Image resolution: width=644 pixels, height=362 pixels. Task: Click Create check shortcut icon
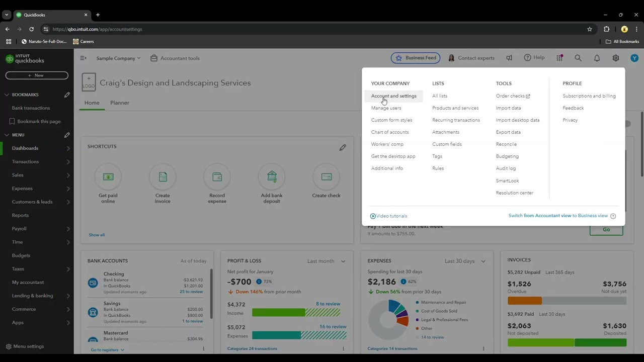pos(326,177)
